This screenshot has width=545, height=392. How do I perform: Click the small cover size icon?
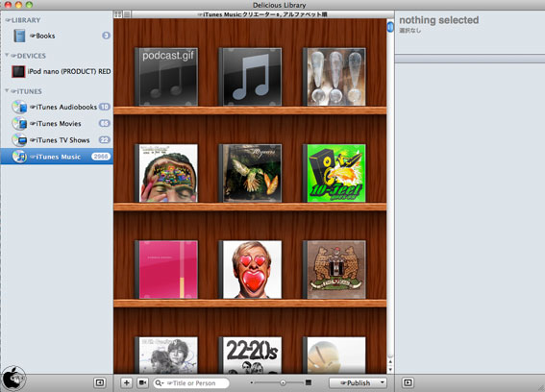(x=251, y=382)
